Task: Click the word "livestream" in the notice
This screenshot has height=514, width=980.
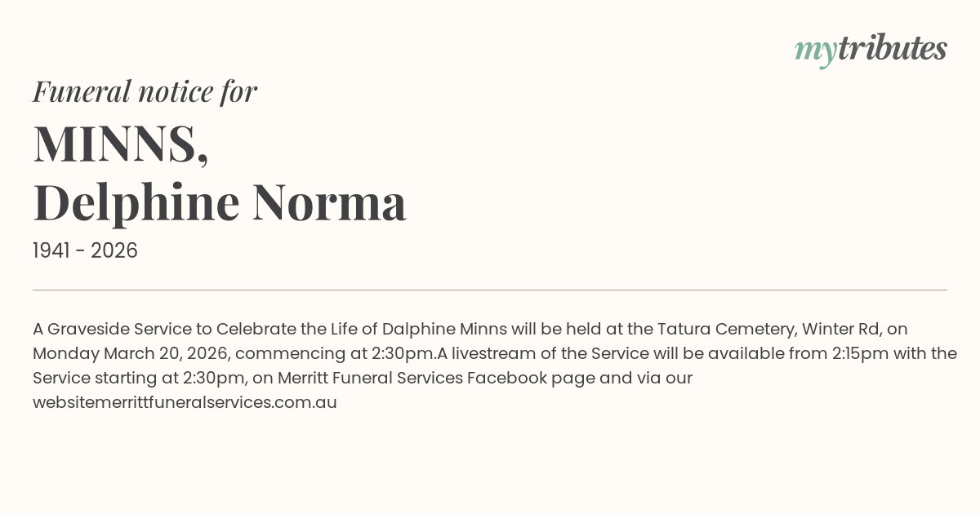Action: [x=497, y=353]
